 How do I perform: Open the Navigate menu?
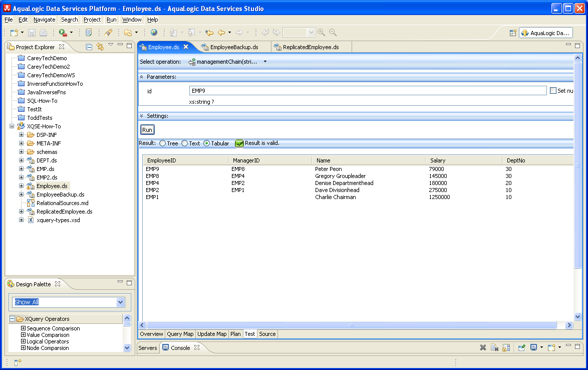pyautogui.click(x=45, y=20)
